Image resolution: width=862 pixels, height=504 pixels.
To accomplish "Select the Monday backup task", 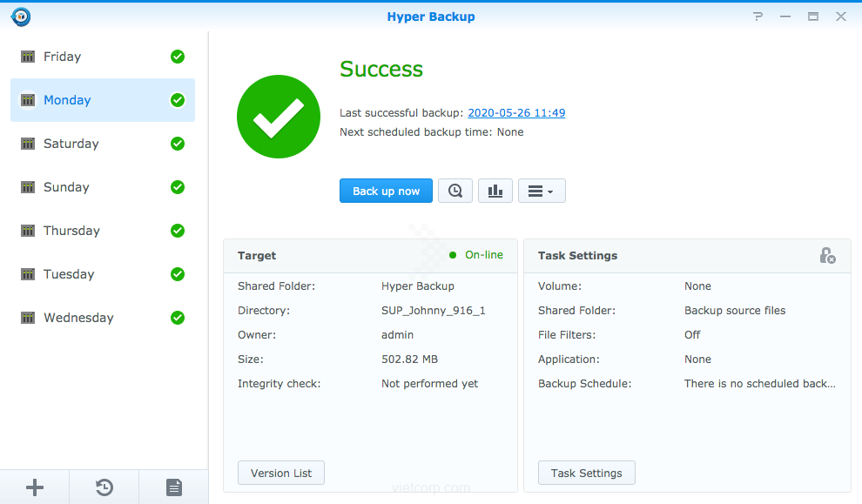I will pyautogui.click(x=102, y=100).
